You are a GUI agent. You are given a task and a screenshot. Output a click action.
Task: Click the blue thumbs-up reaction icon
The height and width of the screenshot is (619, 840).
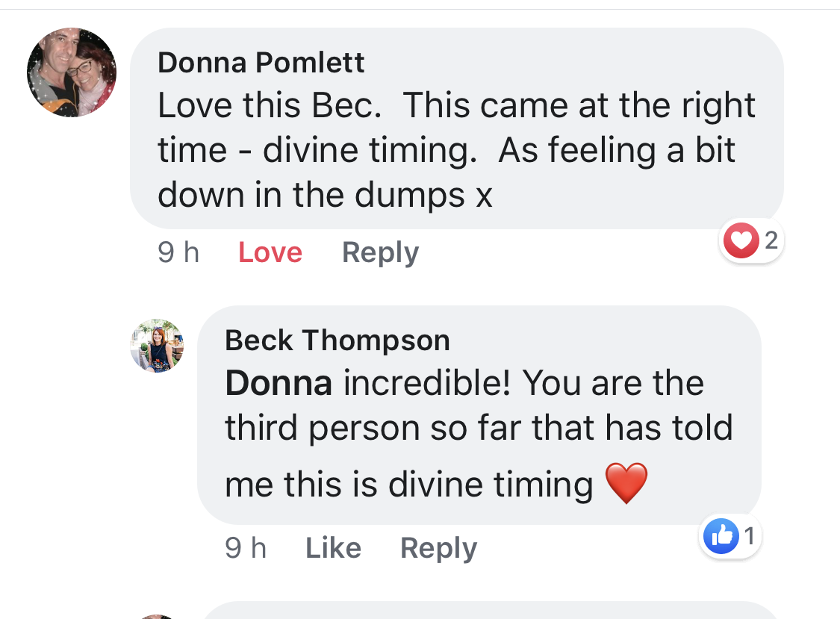721,535
